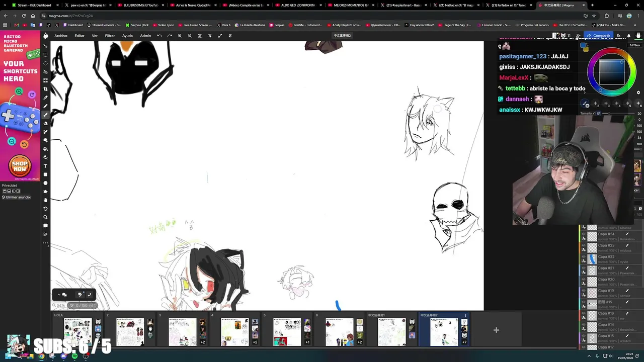Select the zoom tool in left toolbar

(x=45, y=217)
